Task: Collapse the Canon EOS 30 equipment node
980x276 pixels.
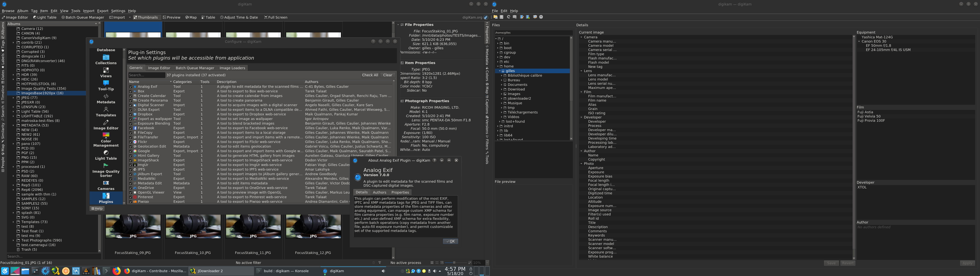Action: (859, 41)
